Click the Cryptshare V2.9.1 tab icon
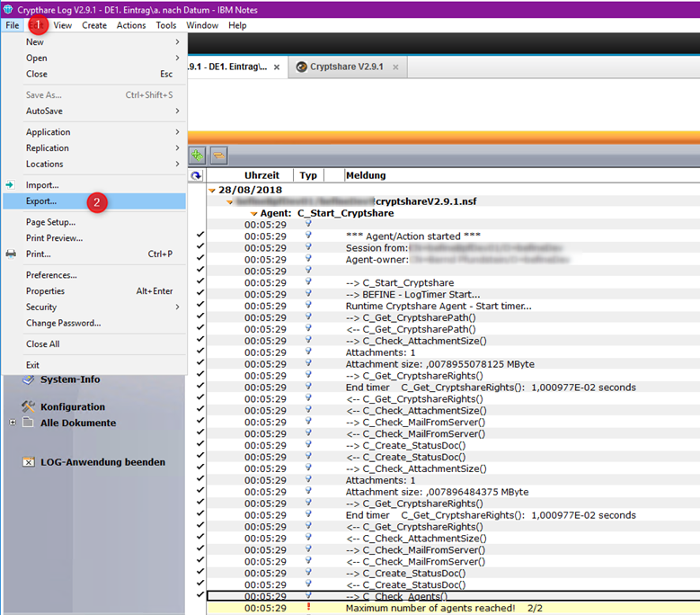Image resolution: width=700 pixels, height=615 pixels. pos(301,67)
